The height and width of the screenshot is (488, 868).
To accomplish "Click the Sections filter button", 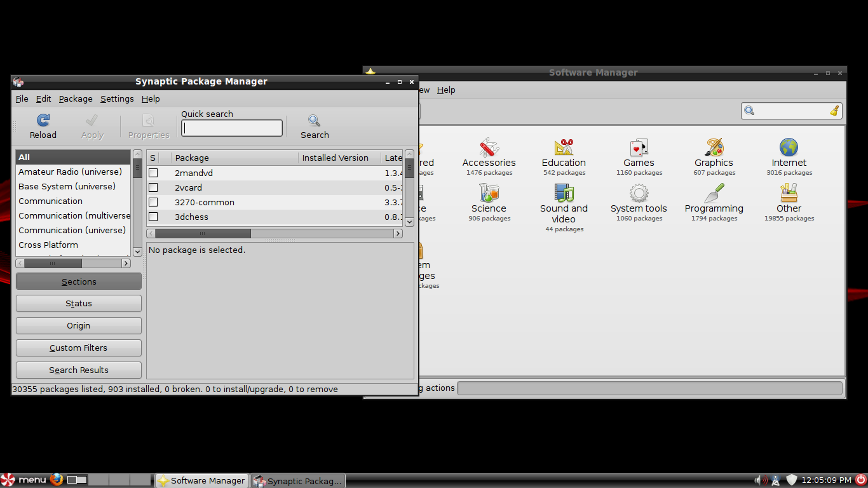I will (x=79, y=281).
